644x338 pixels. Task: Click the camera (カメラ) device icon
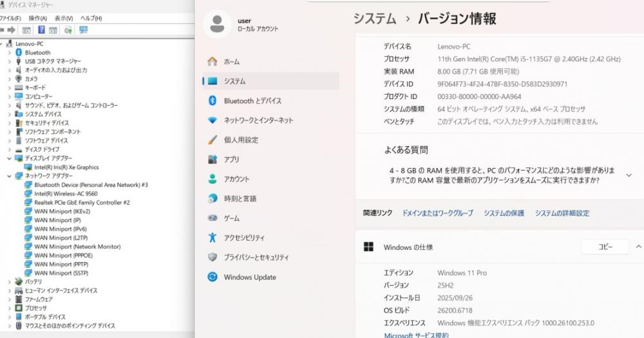(x=19, y=79)
